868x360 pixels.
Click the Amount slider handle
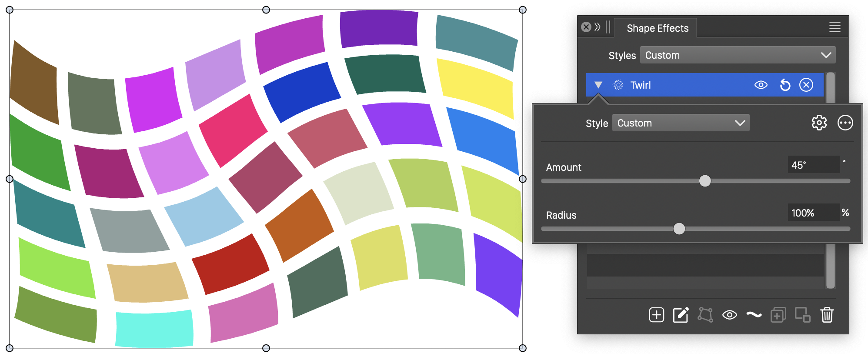pyautogui.click(x=705, y=181)
